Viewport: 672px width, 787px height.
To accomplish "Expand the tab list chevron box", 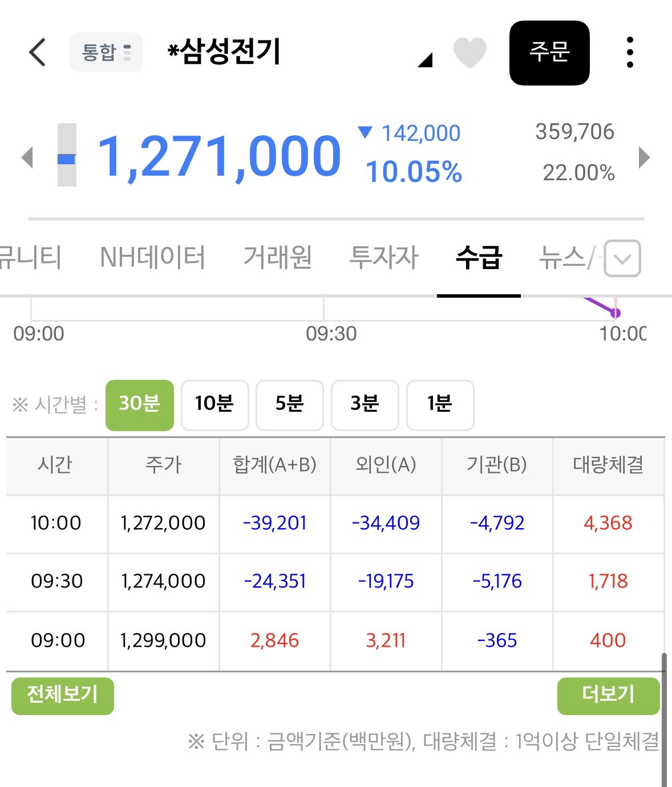I will pyautogui.click(x=622, y=258).
